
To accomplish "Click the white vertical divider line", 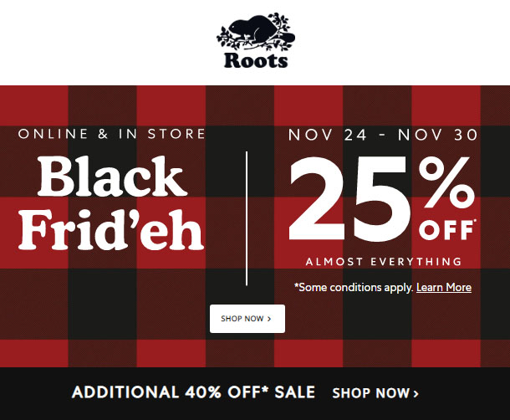I will click(x=247, y=218).
